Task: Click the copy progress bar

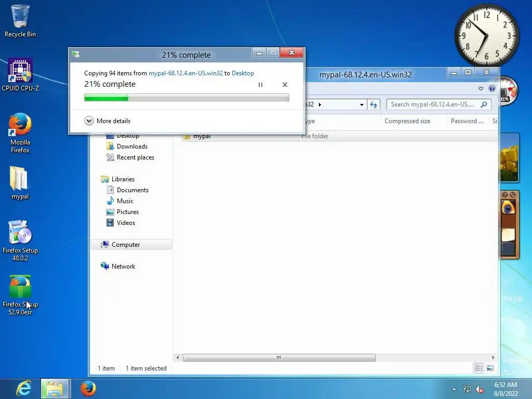Action: [x=187, y=98]
